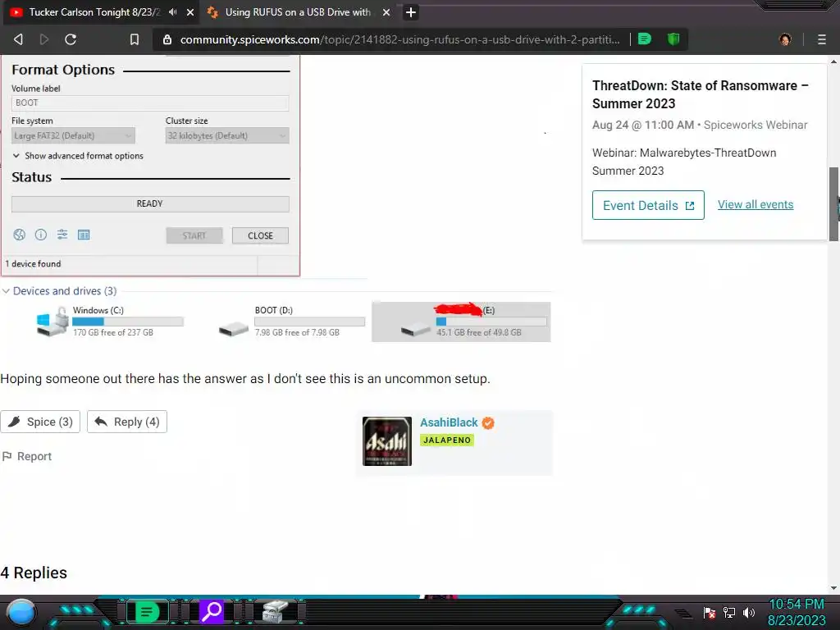Select the Using RUFUS on a USB Drive tab
Viewport: 840px width, 630px height.
(x=298, y=12)
